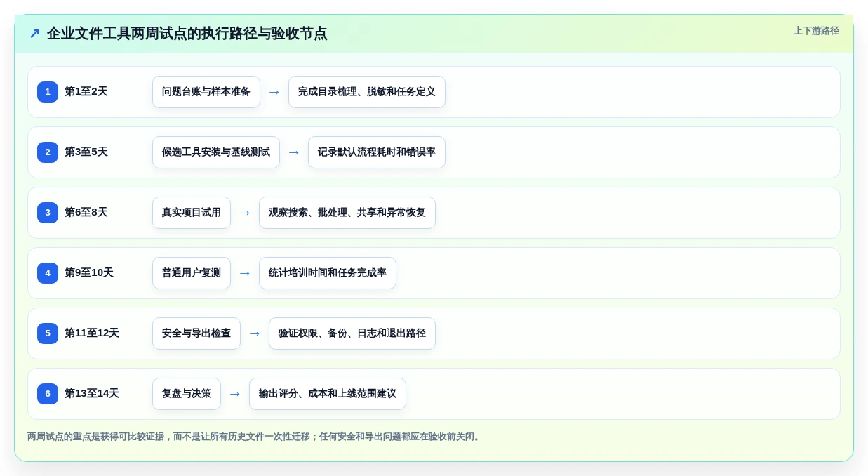Viewport: 868px width, 476px height.
Task: Click the 统计培训时间和任务完成率 box
Action: pos(328,273)
